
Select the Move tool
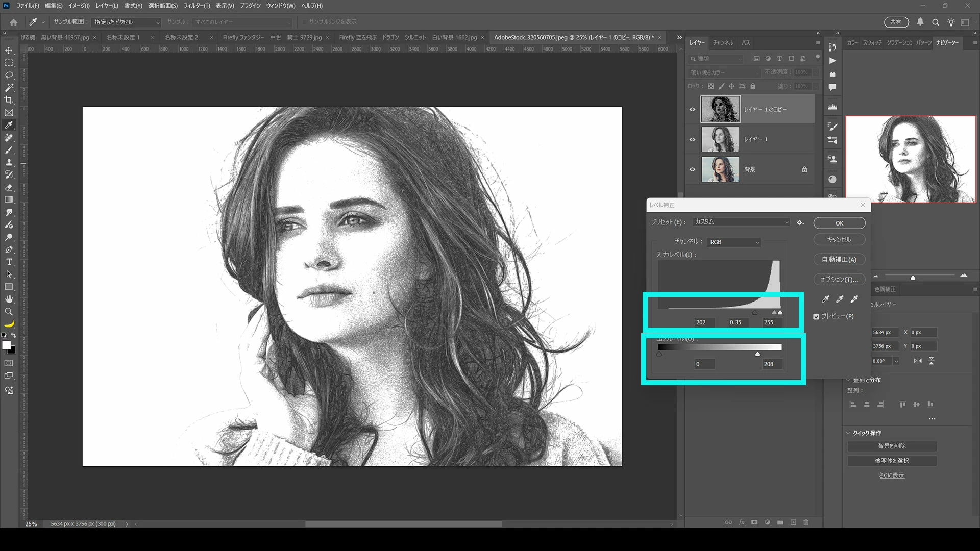tap(9, 51)
